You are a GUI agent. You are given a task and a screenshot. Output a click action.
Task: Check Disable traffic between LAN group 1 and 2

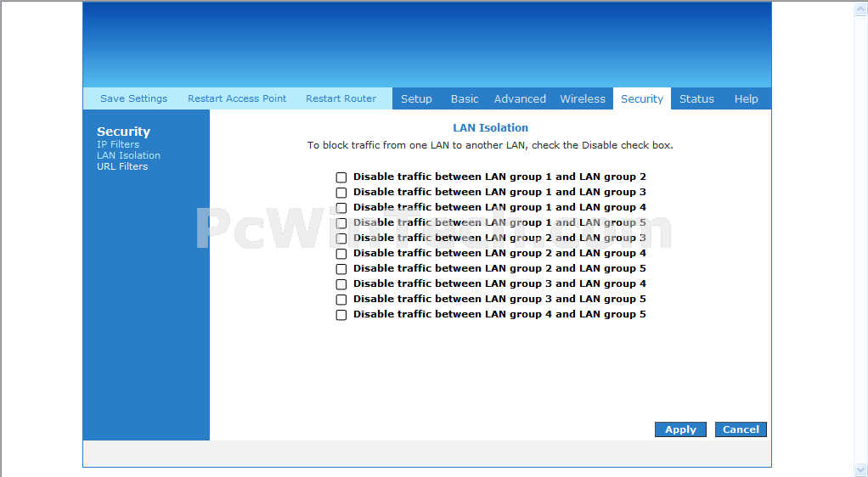coord(341,177)
